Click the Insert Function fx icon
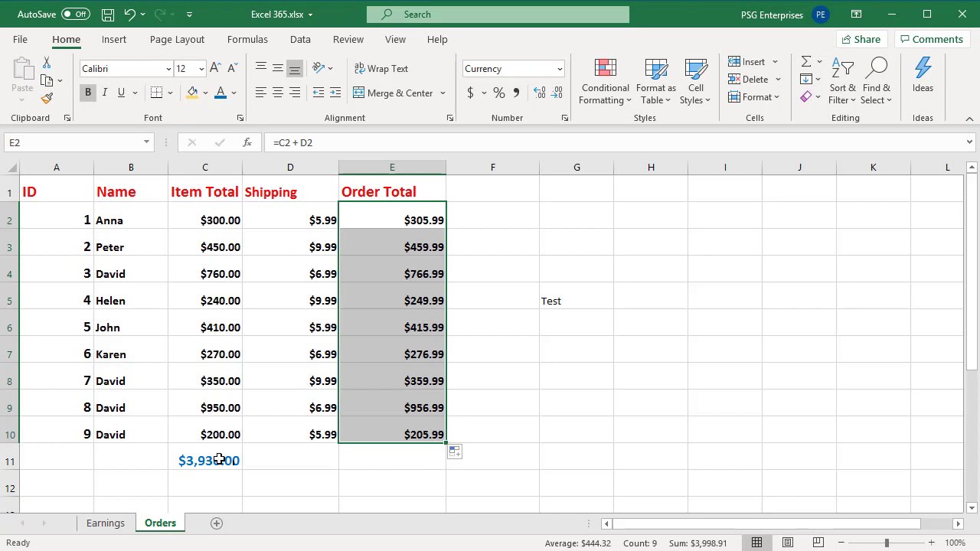This screenshot has width=980, height=551. 247,142
